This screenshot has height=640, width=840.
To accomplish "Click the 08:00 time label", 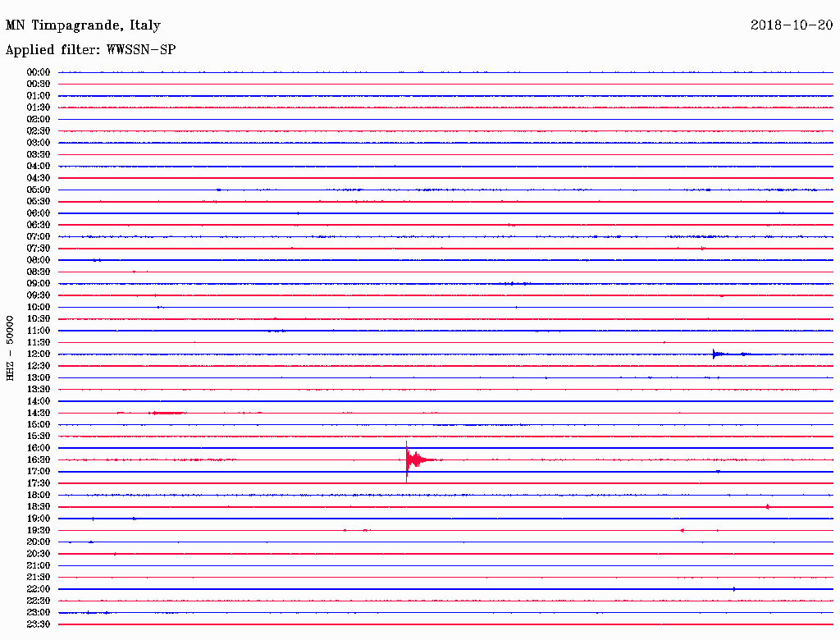I will click(39, 260).
